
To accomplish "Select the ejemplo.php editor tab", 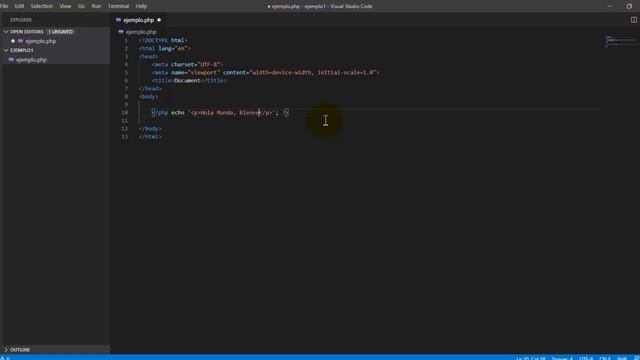I will tap(138, 20).
